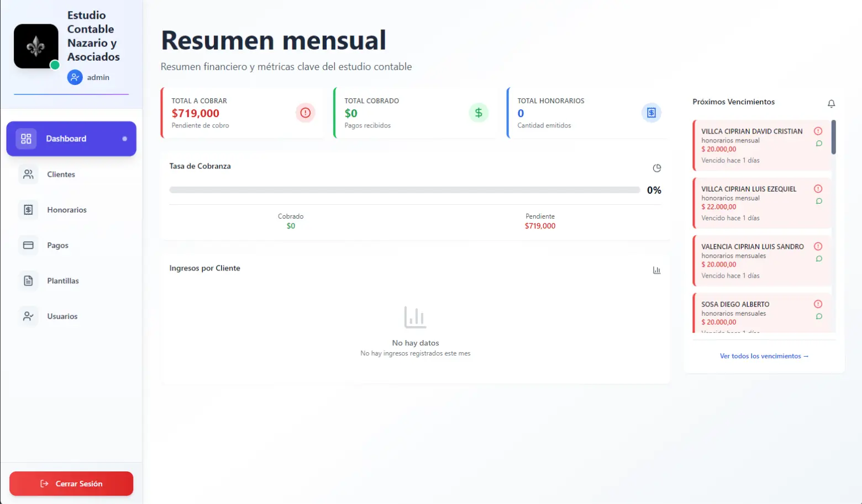Click the green chat icon for VILLCA CIPRIAN LUIS EZEQUIEL

click(819, 201)
